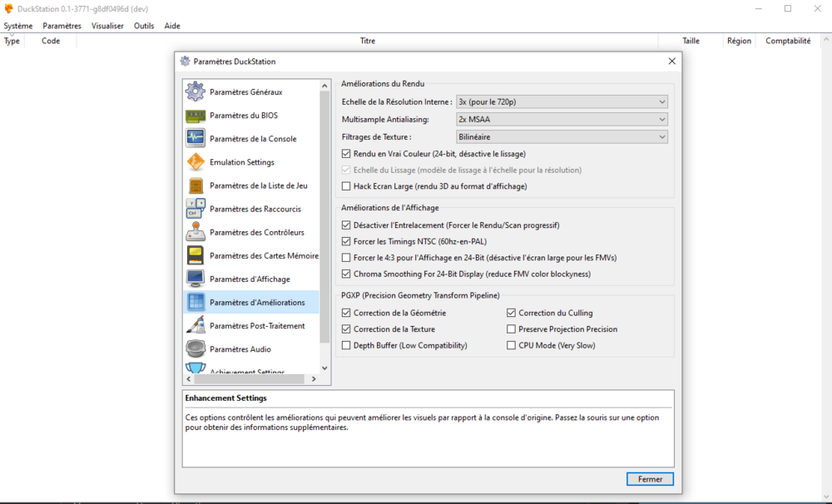Open the Système menu
Viewport: 832px width, 504px height.
click(x=18, y=26)
